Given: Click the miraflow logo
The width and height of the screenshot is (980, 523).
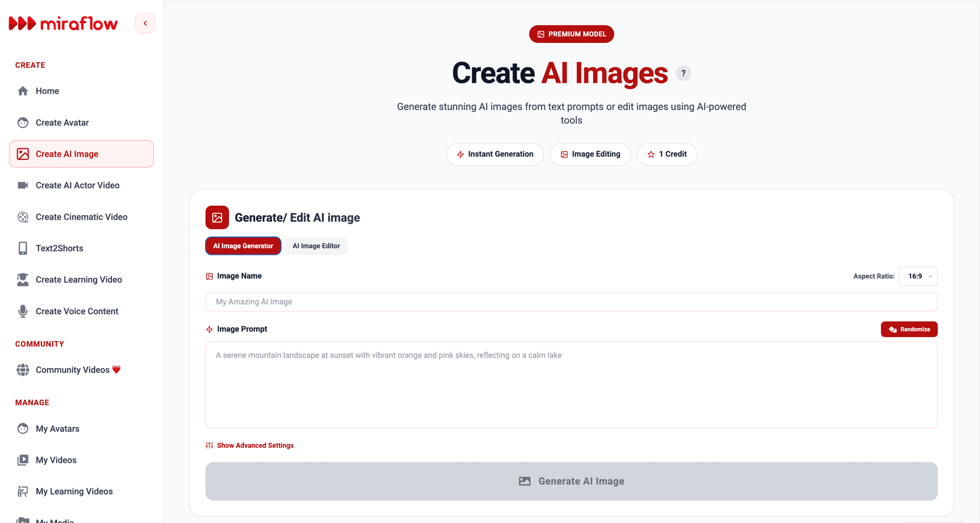Looking at the screenshot, I should [x=63, y=23].
